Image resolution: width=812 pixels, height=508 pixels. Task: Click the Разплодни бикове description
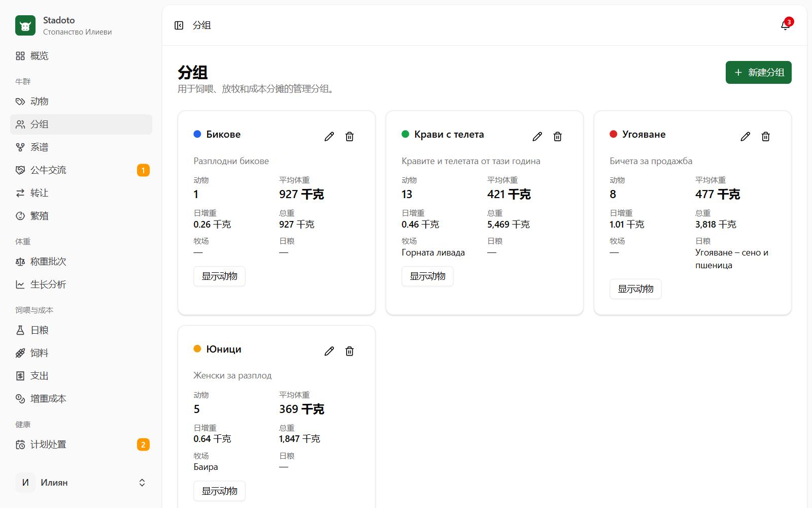point(231,161)
